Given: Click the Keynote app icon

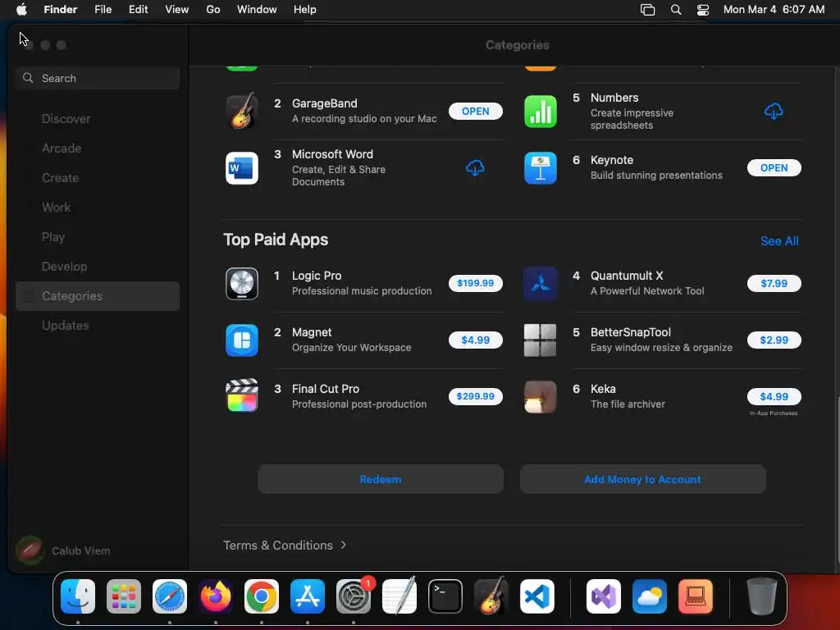Looking at the screenshot, I should pyautogui.click(x=540, y=167).
